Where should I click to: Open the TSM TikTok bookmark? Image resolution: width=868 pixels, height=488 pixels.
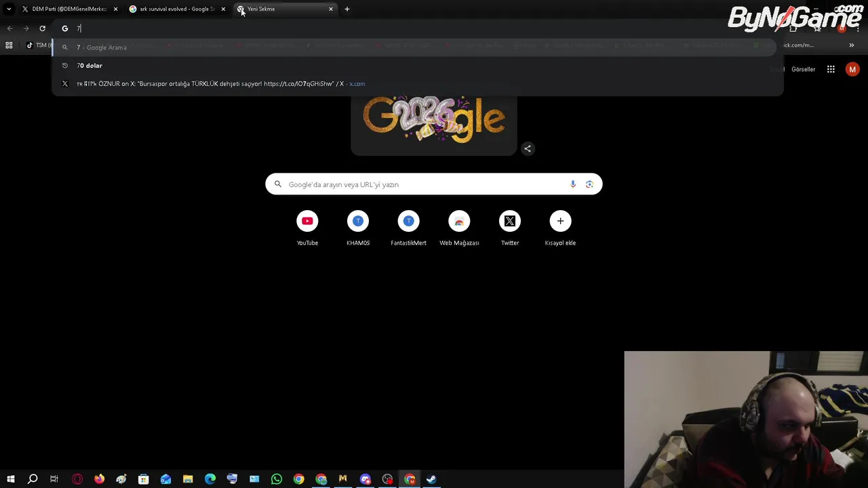click(38, 45)
